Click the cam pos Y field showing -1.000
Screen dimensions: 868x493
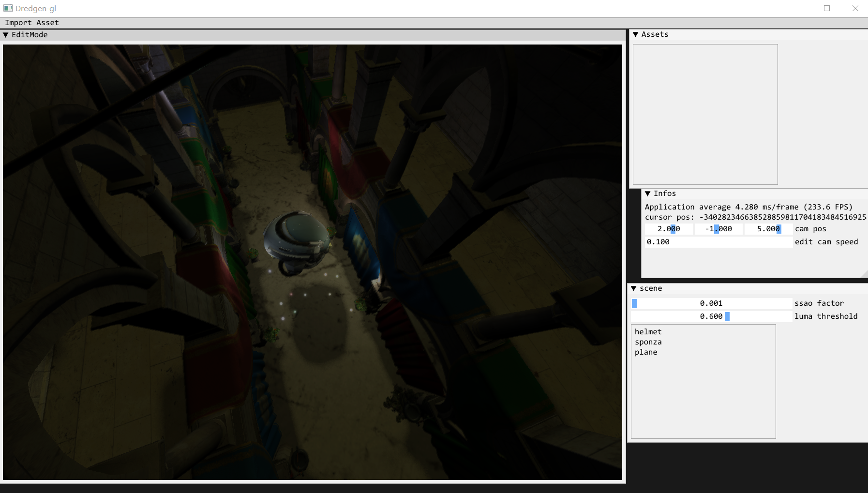[x=718, y=229]
